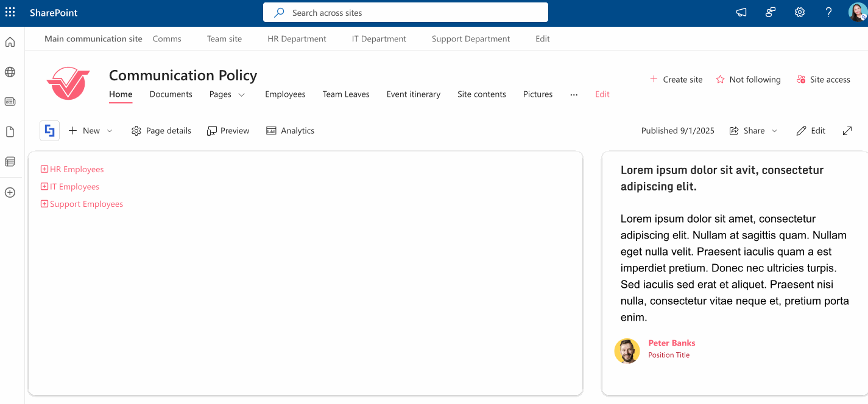The width and height of the screenshot is (868, 404).
Task: Expand the IT Employees group
Action: [x=44, y=187]
